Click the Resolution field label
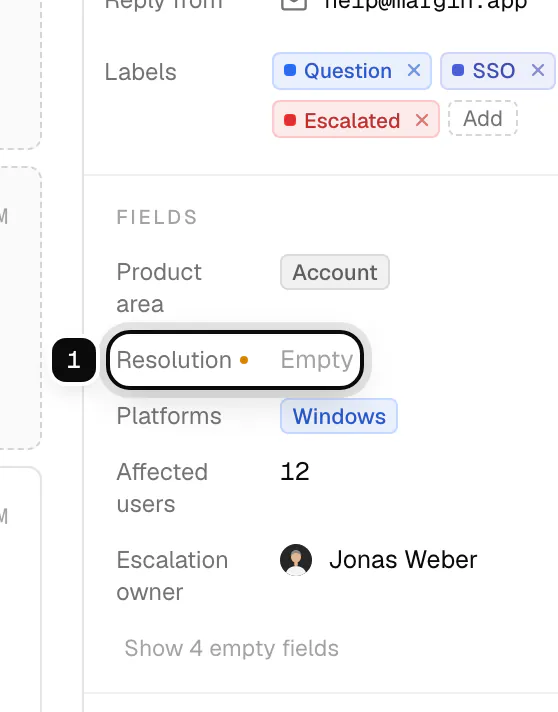This screenshot has height=712, width=558. [174, 360]
